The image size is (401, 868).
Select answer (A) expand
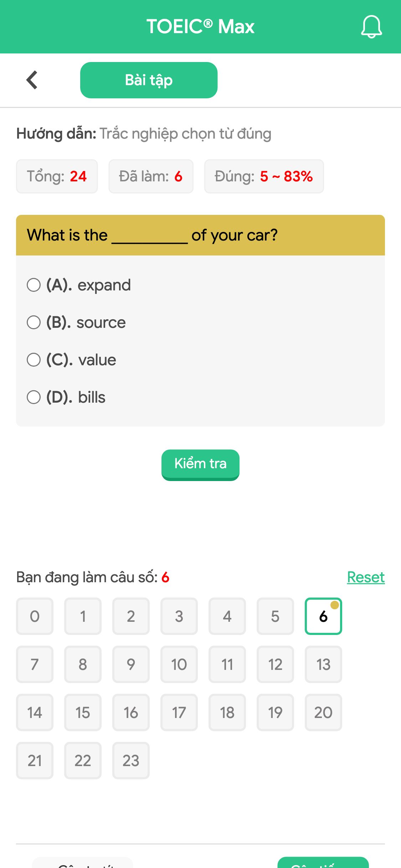coord(79,285)
